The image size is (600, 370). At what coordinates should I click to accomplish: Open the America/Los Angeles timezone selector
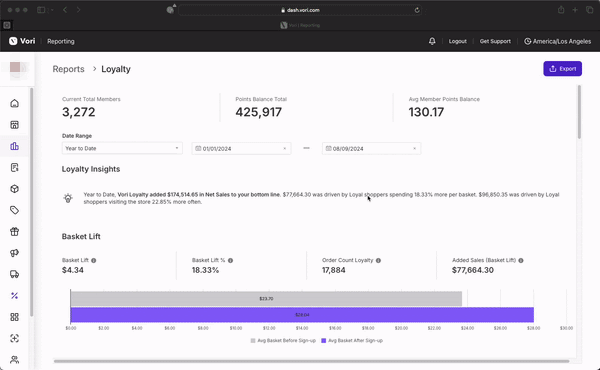(x=558, y=41)
